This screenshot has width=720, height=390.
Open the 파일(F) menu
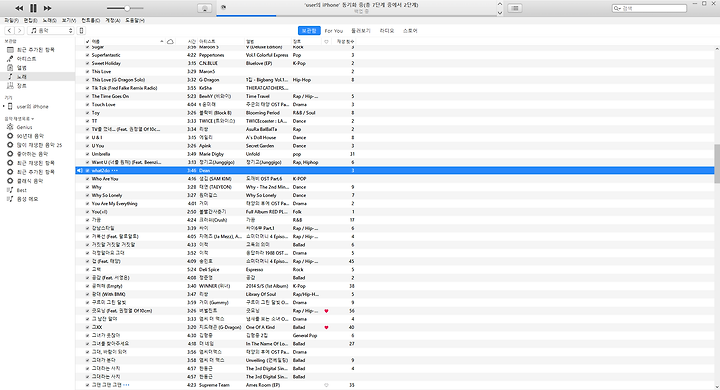11,20
